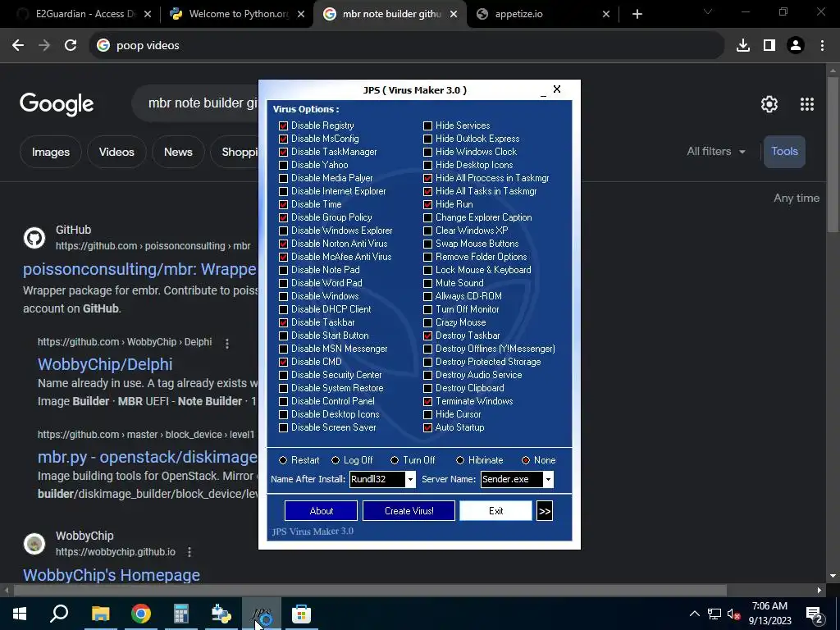Show hidden system tray icons
This screenshot has width=840, height=630.
tap(694, 614)
